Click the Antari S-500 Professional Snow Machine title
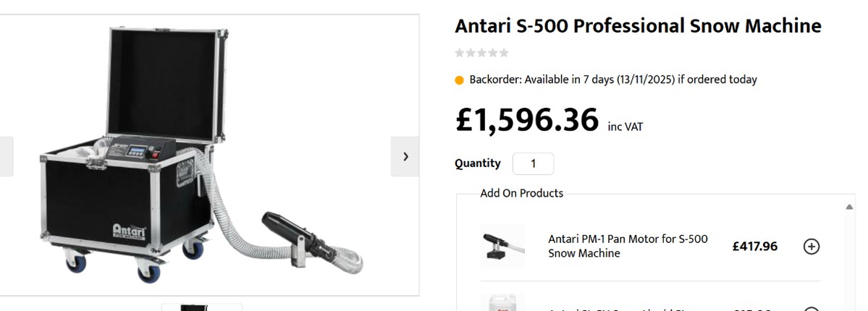The height and width of the screenshot is (311, 868). pyautogui.click(x=638, y=26)
